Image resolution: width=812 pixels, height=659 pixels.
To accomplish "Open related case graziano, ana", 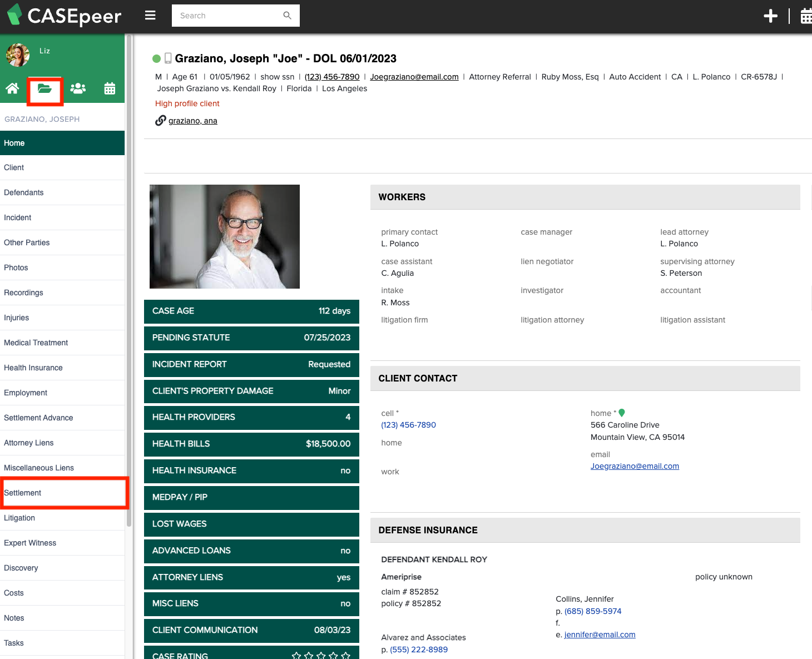I will pos(193,121).
